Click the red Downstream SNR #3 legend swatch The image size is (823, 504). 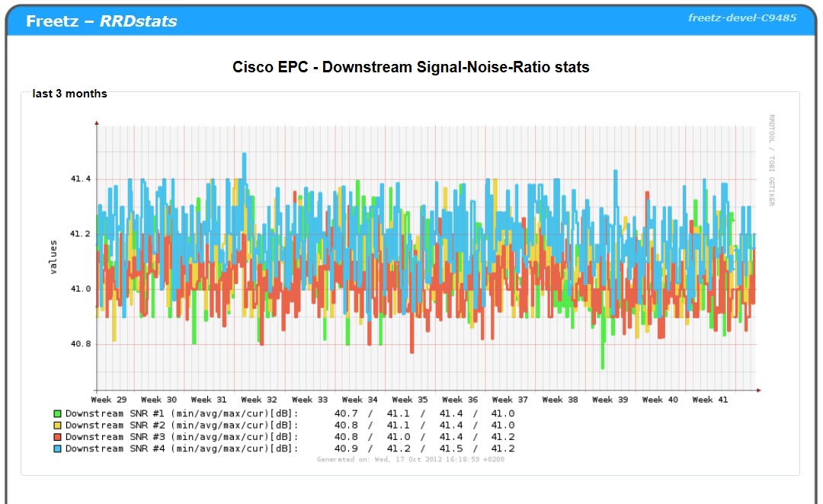click(57, 437)
